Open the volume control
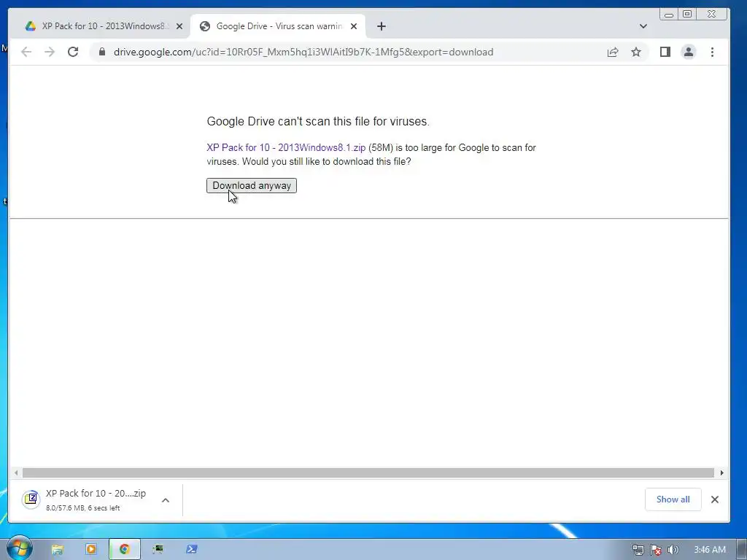 click(673, 550)
